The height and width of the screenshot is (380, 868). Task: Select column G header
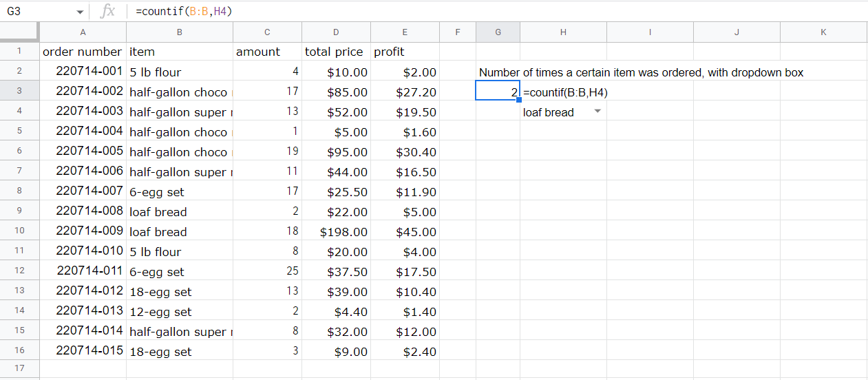click(x=498, y=32)
